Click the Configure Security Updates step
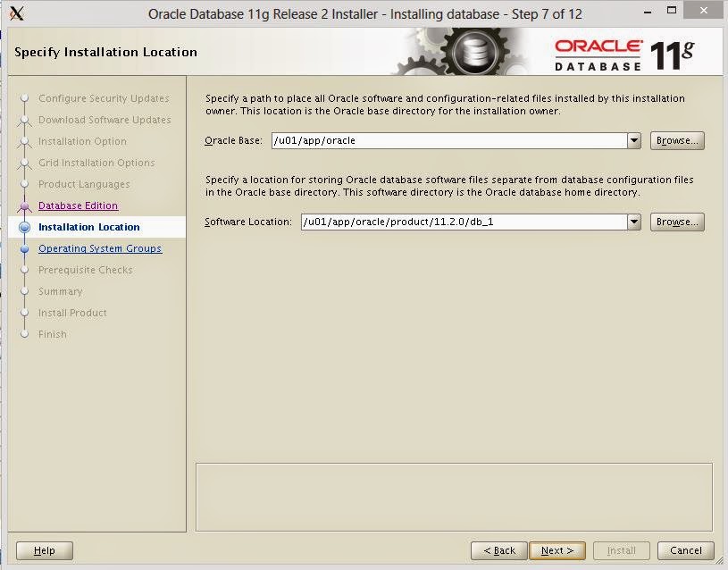This screenshot has height=570, width=728. pyautogui.click(x=104, y=98)
